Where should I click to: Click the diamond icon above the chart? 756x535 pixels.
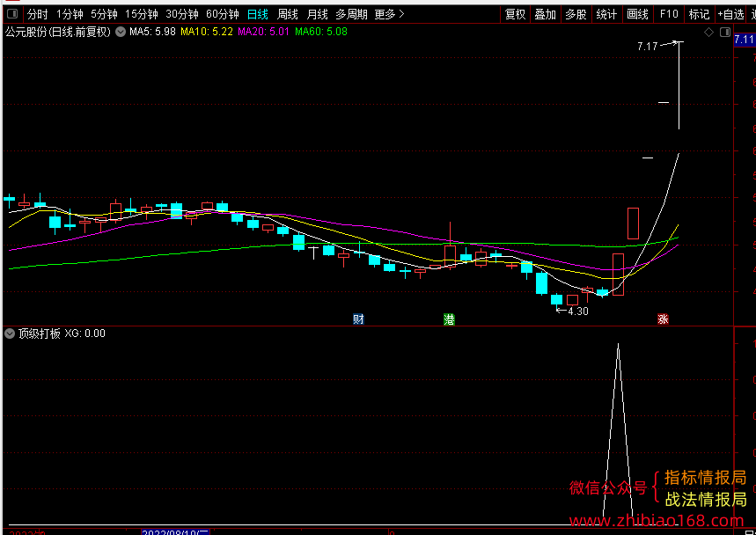click(x=708, y=33)
